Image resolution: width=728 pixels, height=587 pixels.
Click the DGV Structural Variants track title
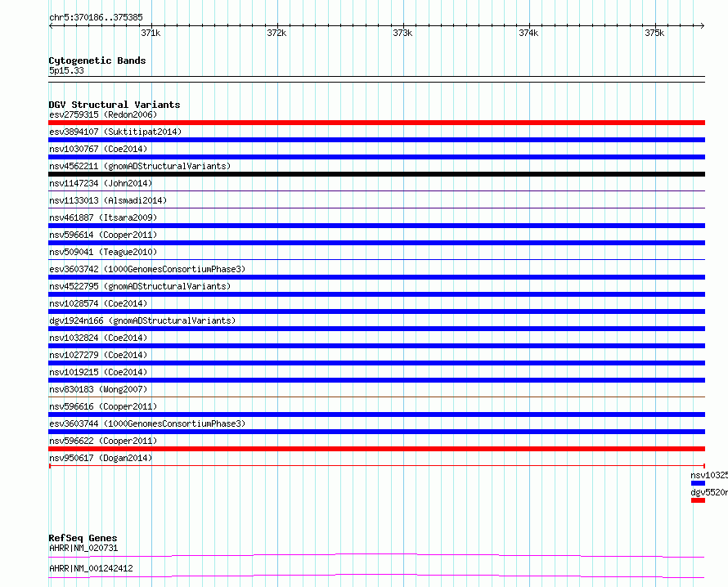click(115, 105)
